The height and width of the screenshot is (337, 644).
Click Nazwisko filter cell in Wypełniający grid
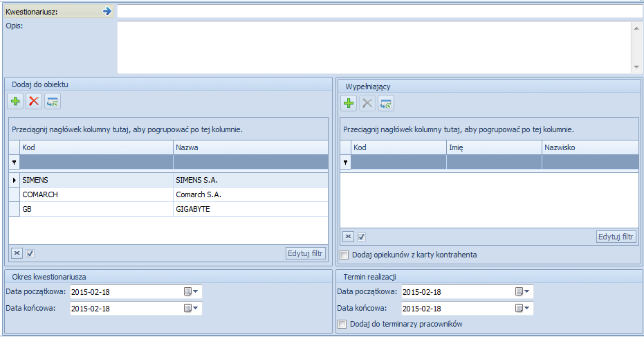pos(590,162)
